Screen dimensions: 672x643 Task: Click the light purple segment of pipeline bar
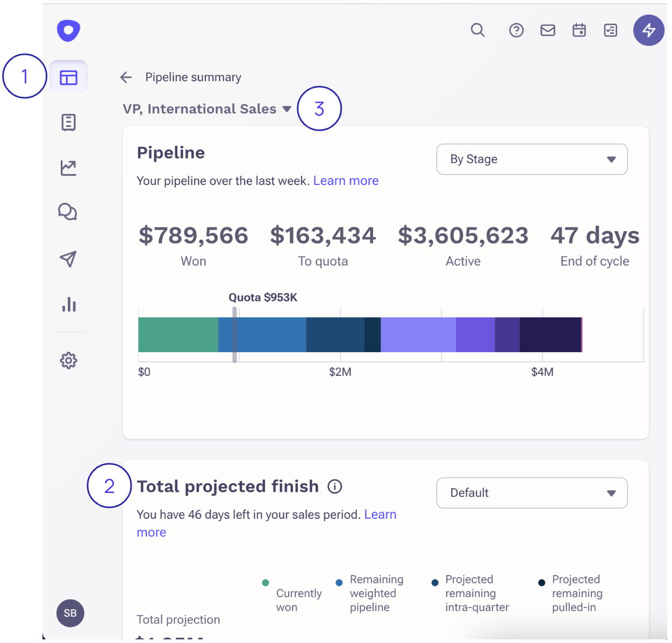pyautogui.click(x=418, y=334)
